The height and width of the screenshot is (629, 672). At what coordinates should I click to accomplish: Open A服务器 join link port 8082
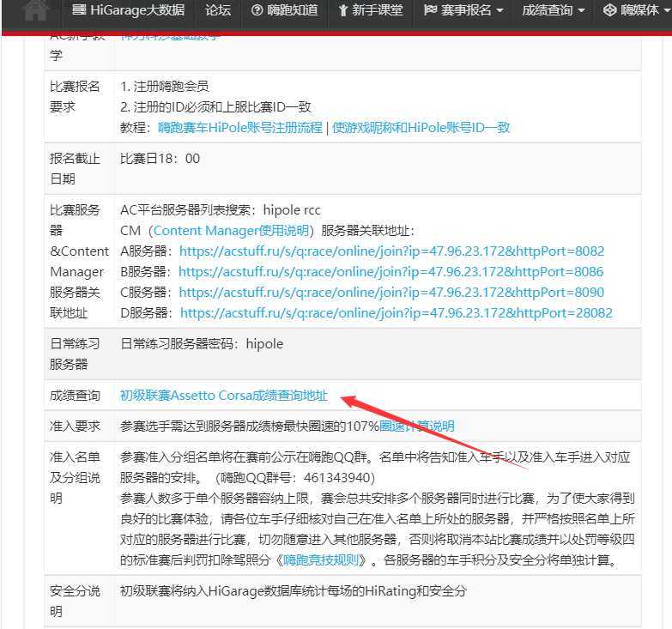(x=391, y=251)
